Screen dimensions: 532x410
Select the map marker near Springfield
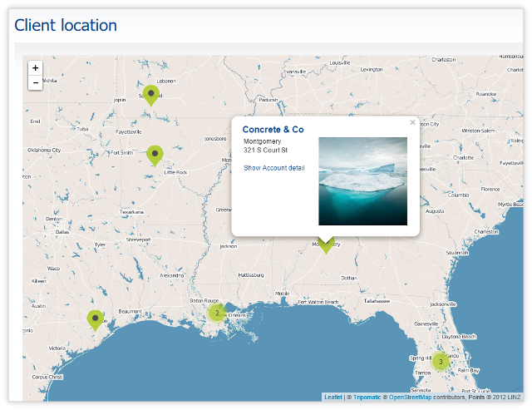pyautogui.click(x=151, y=96)
